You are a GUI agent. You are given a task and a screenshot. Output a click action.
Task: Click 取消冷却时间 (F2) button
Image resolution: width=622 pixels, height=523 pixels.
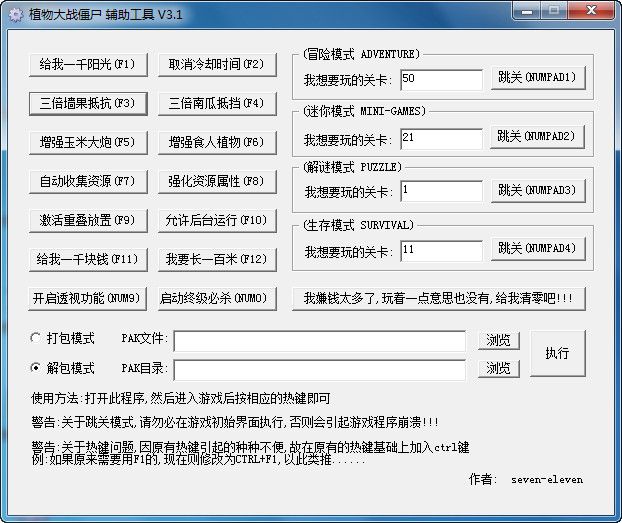click(217, 64)
